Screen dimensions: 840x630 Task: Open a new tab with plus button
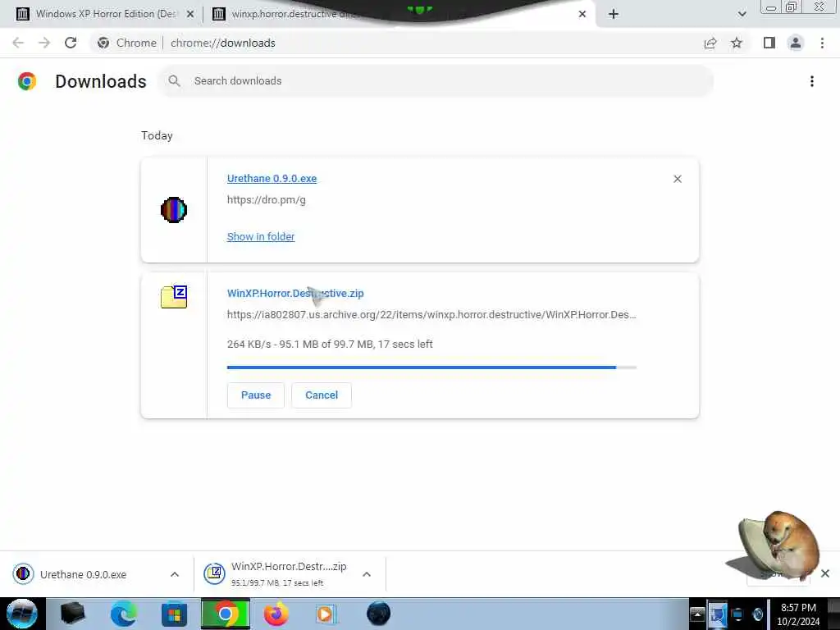614,15
